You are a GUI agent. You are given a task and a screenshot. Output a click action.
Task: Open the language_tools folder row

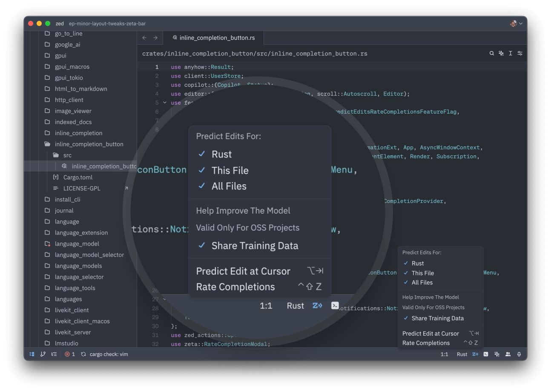(x=80, y=288)
